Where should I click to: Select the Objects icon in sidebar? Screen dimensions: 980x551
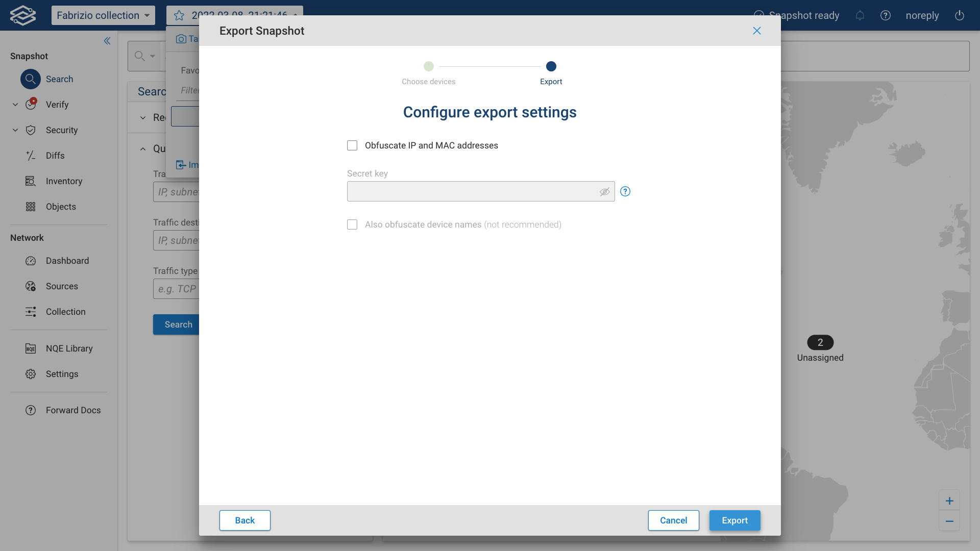[30, 207]
